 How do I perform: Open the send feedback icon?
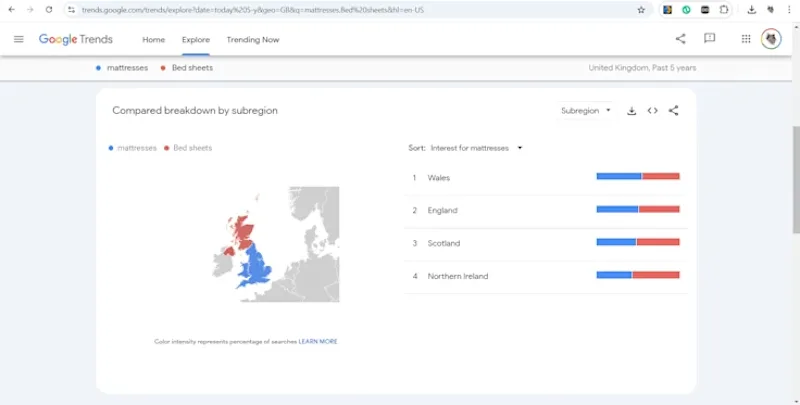tap(710, 39)
